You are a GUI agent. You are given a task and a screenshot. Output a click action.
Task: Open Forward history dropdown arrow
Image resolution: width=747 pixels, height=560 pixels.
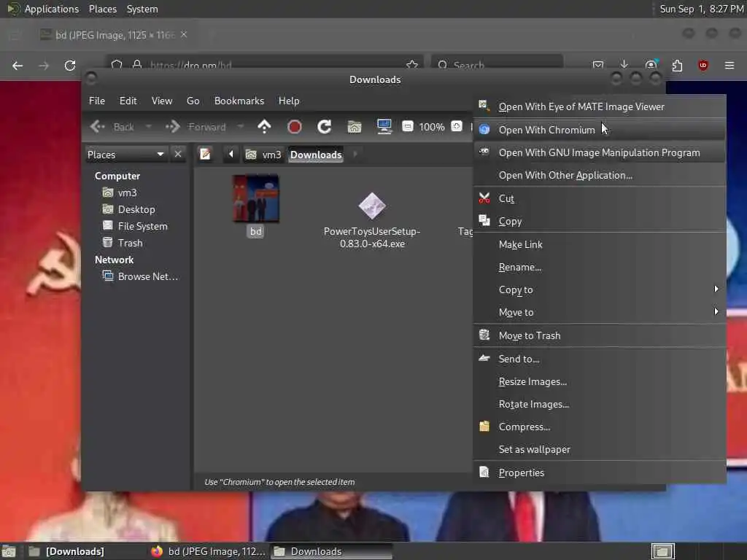pyautogui.click(x=241, y=127)
